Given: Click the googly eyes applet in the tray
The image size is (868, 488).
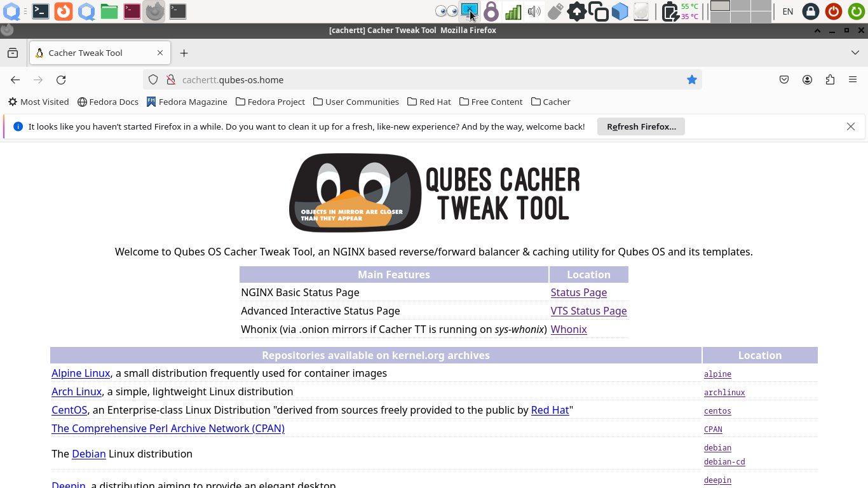Looking at the screenshot, I should point(447,11).
